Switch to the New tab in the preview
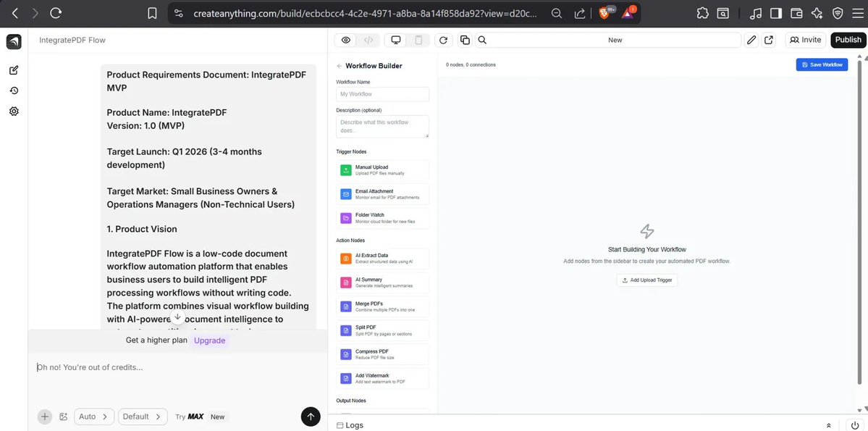 pos(615,40)
